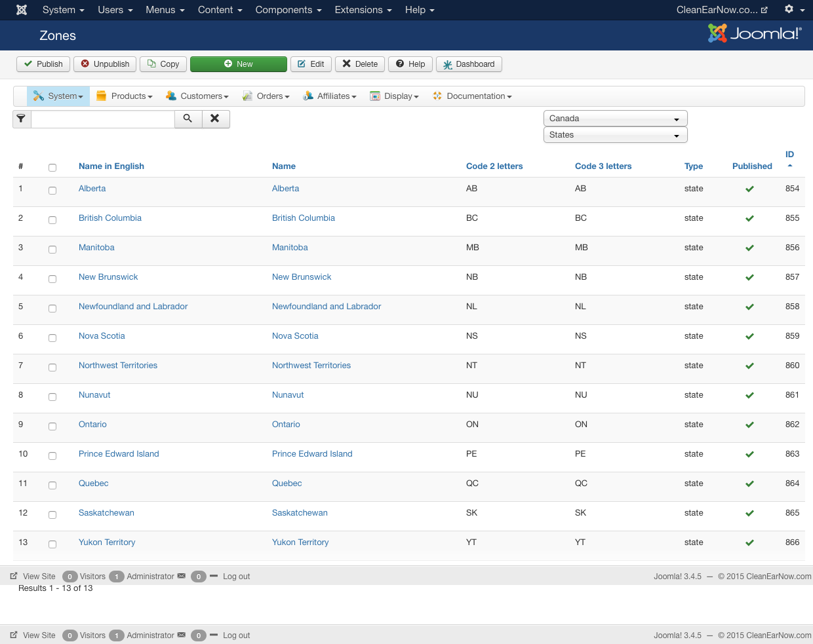Toggle published status of Nunavut

pos(749,395)
